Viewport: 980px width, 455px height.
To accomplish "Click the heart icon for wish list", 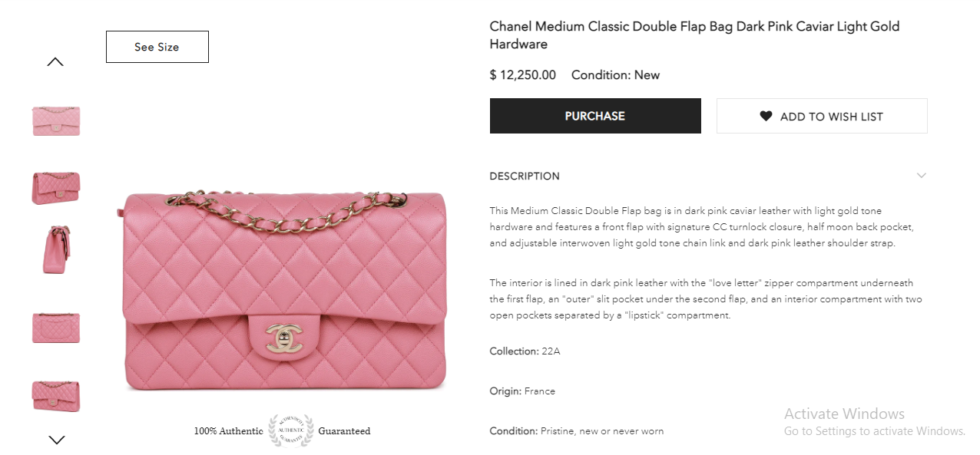I will pos(766,116).
